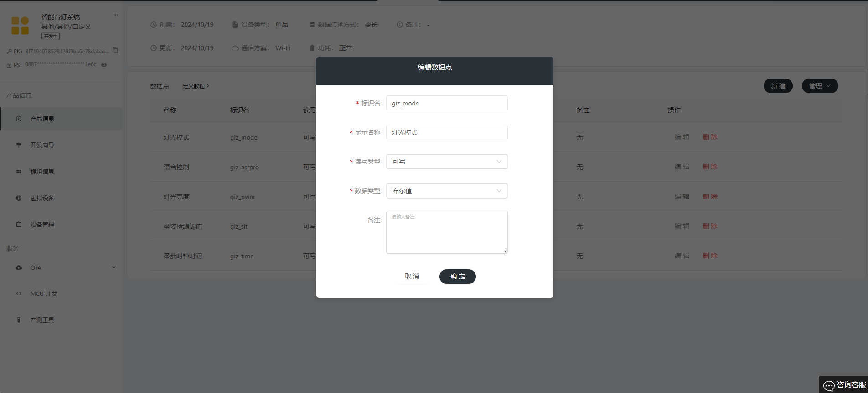Click the three-dot menu beside product name
The width and height of the screenshot is (868, 393).
coord(115,15)
